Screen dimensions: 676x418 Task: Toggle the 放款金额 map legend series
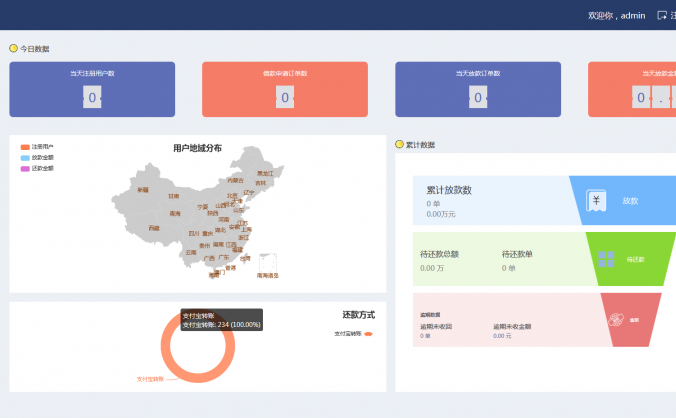[x=37, y=158]
